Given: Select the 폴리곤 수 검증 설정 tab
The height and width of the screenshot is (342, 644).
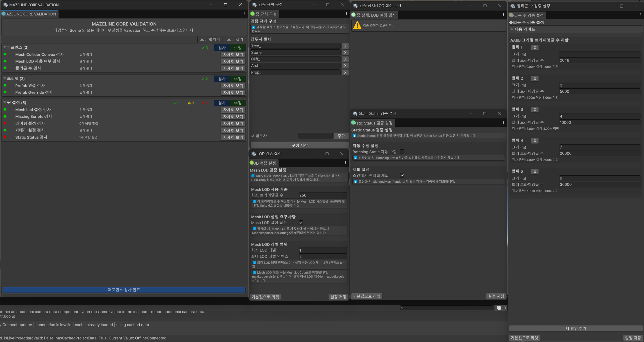Looking at the screenshot, I should [527, 15].
